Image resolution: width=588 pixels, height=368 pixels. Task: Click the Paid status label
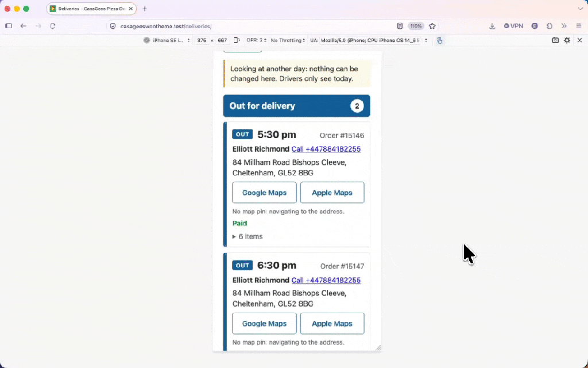(x=239, y=224)
